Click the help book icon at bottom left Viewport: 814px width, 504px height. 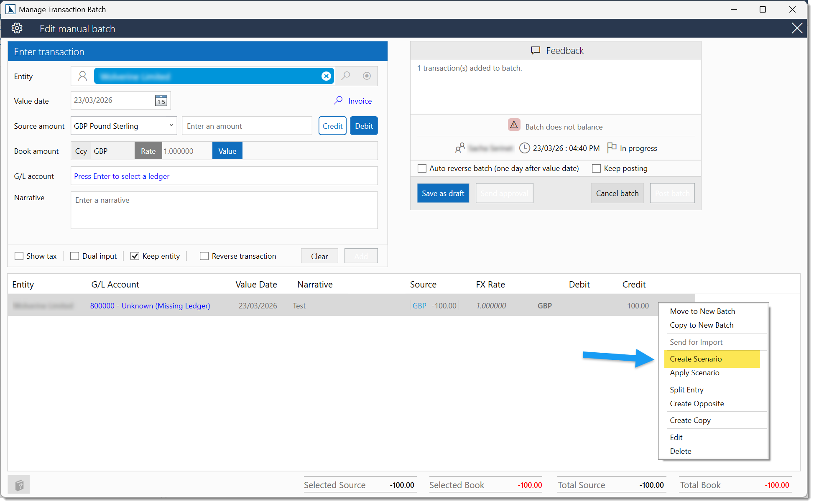(19, 485)
